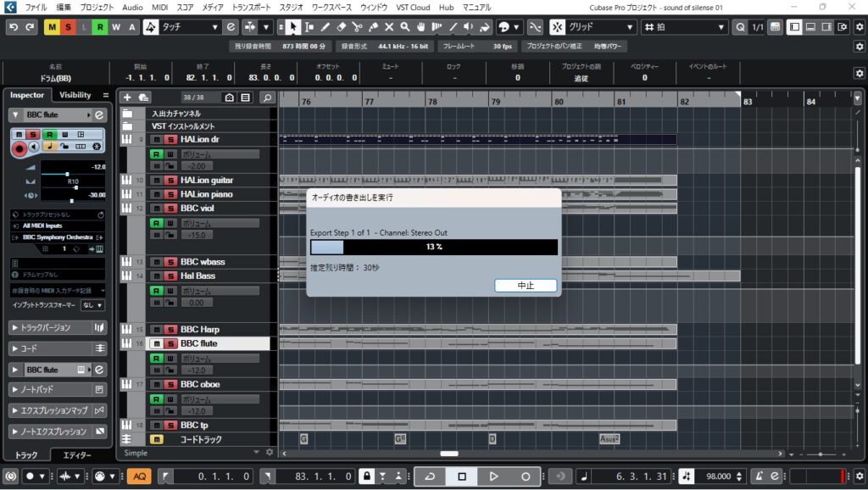Click the Add Track plus icon

coord(127,97)
